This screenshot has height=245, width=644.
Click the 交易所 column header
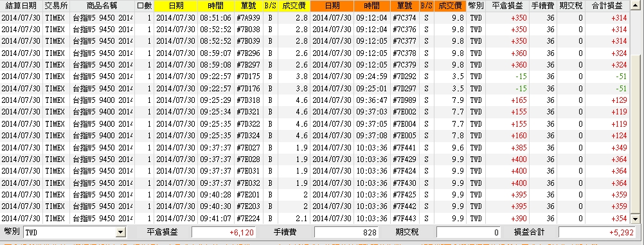coord(56,6)
